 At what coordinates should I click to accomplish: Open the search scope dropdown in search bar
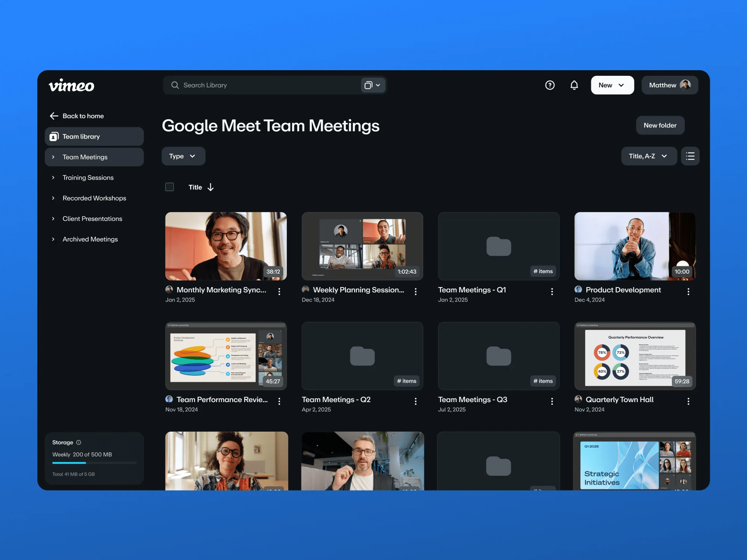click(372, 85)
